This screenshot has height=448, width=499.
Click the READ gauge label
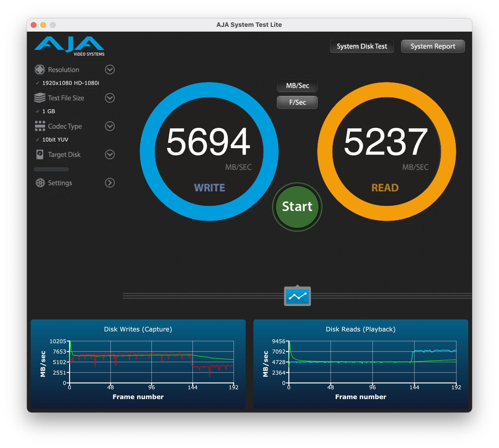pyautogui.click(x=385, y=188)
